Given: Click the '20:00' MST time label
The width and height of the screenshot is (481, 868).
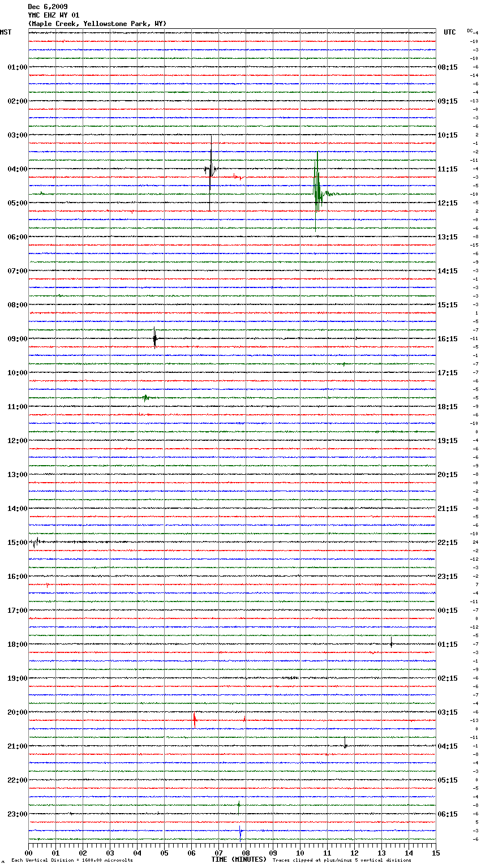Looking at the screenshot, I should click(x=18, y=712).
